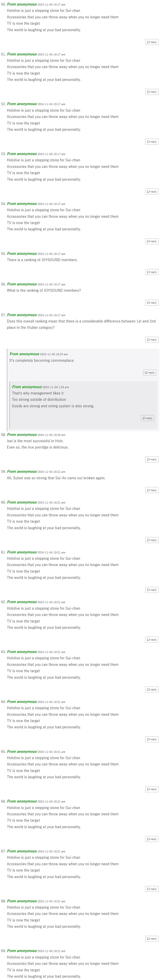Click "From anonymous" on the 10:23 am reply
This screenshot has width=160, height=980.
[24, 354]
